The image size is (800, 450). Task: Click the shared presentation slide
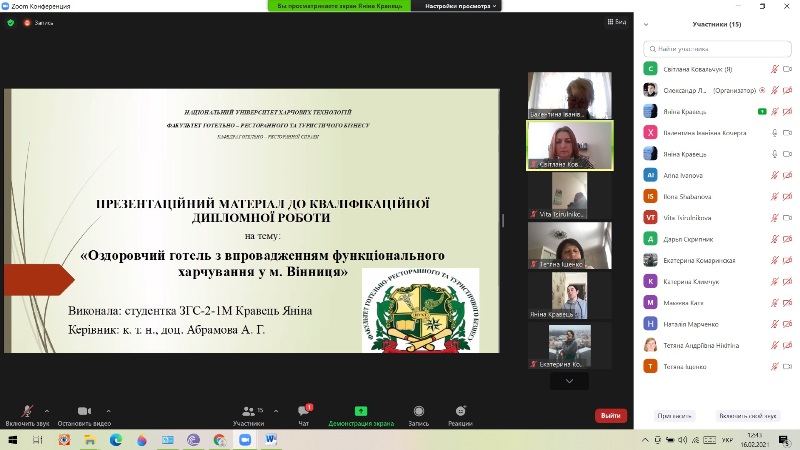pos(252,221)
